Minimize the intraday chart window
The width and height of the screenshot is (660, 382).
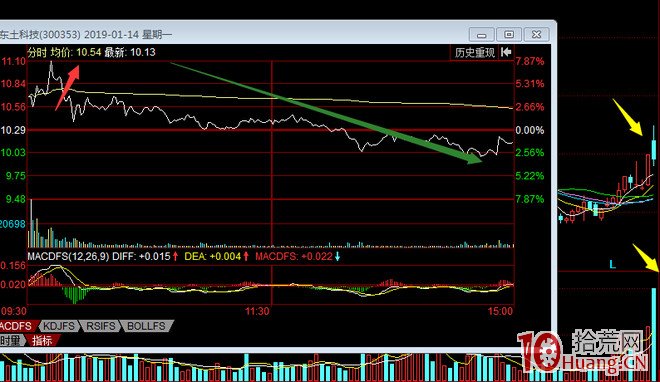(482, 34)
